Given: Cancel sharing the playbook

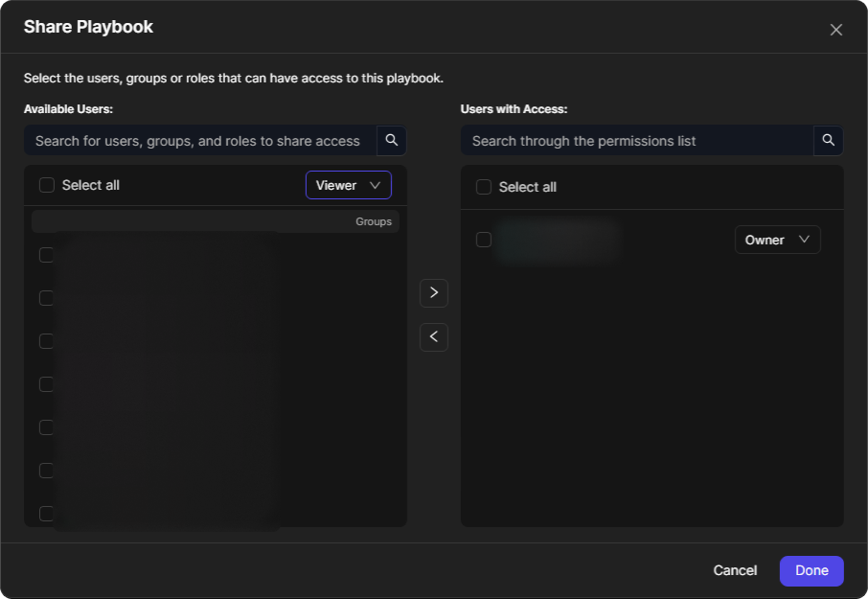Looking at the screenshot, I should tap(735, 571).
